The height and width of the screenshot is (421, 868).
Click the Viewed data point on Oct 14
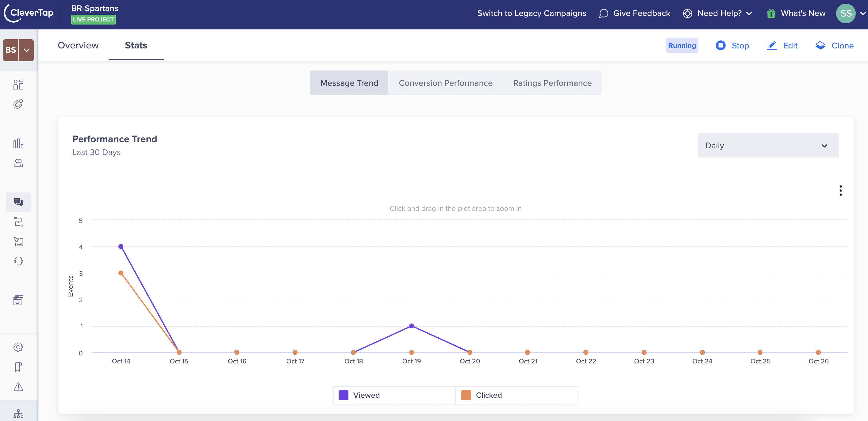pos(121,246)
